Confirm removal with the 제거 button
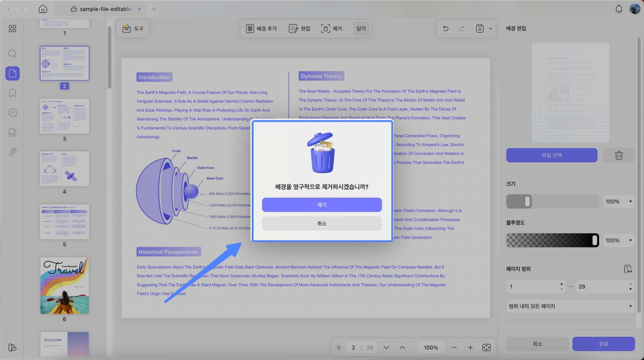This screenshot has width=644, height=360. (x=322, y=205)
